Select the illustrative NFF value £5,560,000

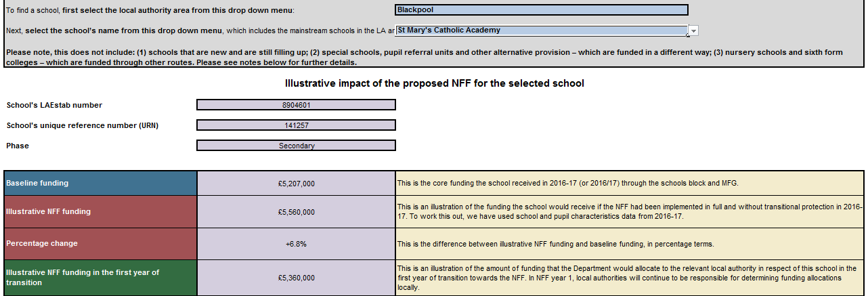[x=296, y=212]
